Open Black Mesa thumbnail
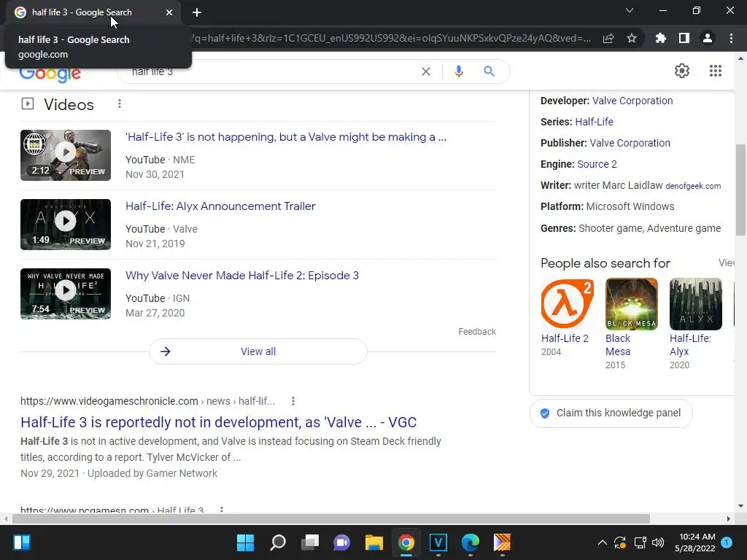 [631, 304]
